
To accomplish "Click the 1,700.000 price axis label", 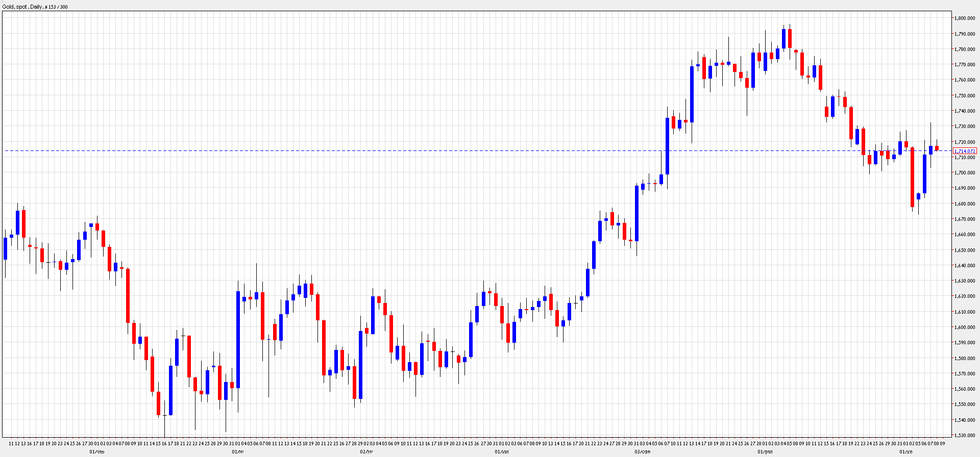I will pyautogui.click(x=965, y=173).
